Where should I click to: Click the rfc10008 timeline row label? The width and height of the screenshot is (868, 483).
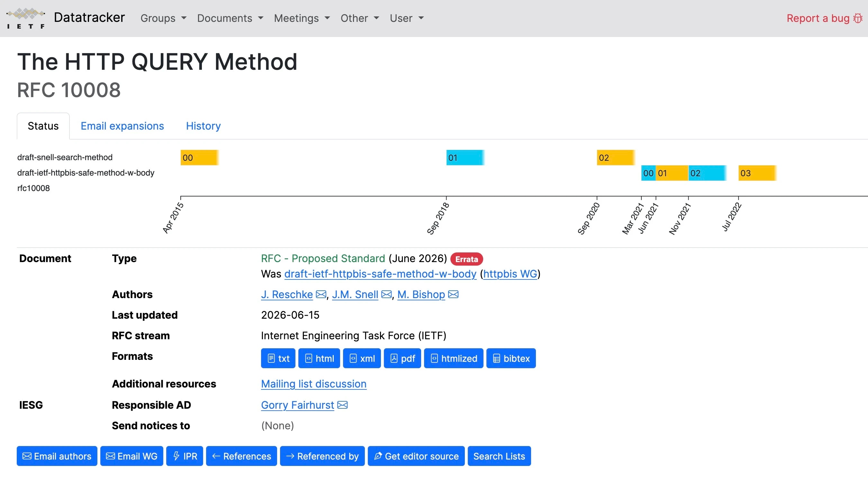(x=33, y=188)
